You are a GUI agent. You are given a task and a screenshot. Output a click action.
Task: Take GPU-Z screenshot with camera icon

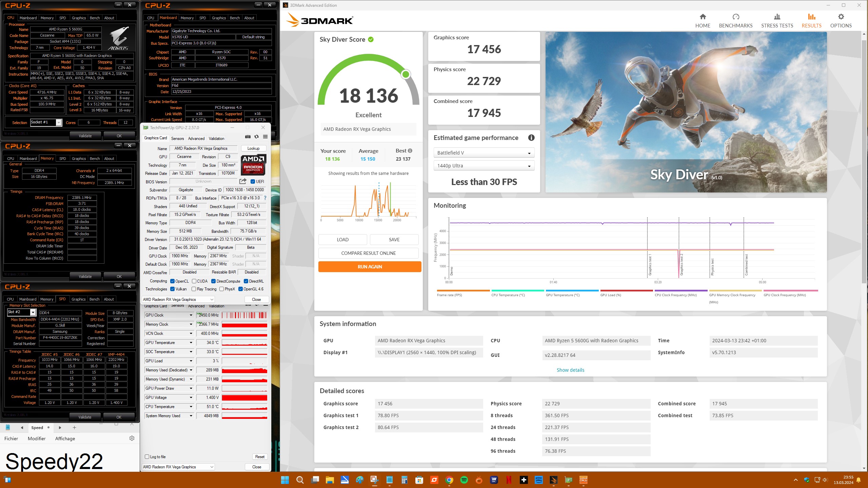tap(248, 137)
